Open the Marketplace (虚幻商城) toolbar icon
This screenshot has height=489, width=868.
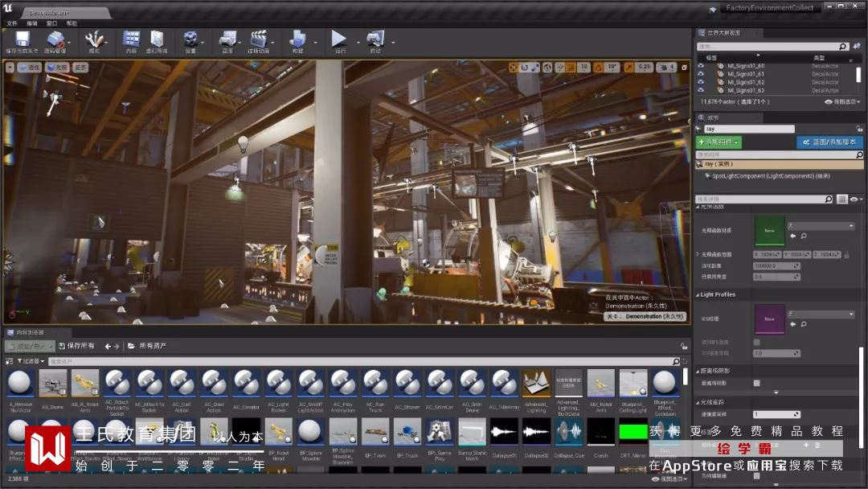(x=157, y=39)
